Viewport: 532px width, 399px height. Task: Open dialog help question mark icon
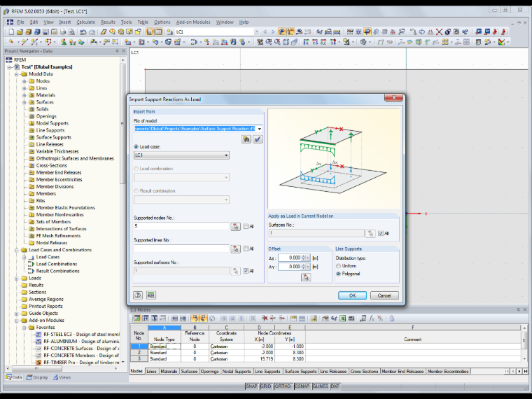coord(138,295)
